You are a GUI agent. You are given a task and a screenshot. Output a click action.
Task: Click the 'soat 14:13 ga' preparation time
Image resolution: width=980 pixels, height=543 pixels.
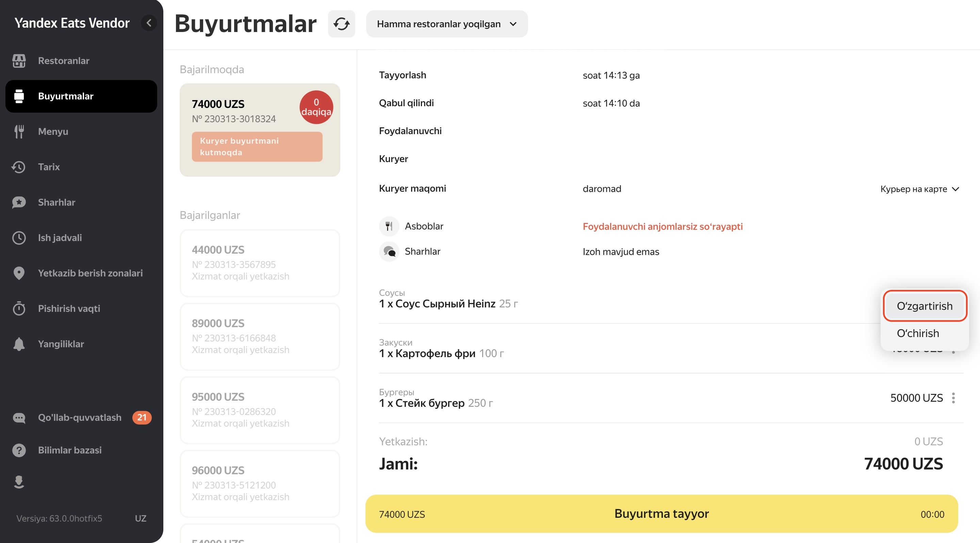(x=611, y=75)
